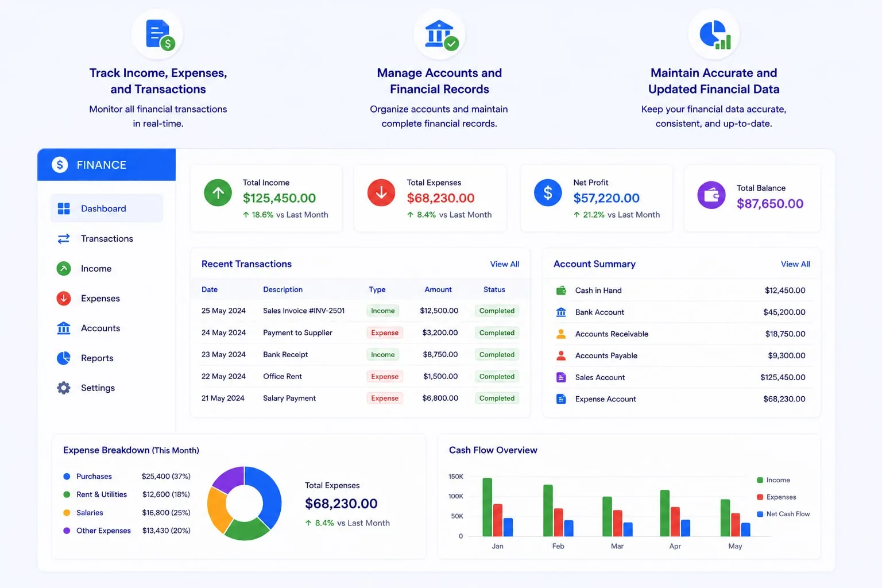This screenshot has height=588, width=882.
Task: Click the Expense Account blue document icon
Action: (x=561, y=399)
